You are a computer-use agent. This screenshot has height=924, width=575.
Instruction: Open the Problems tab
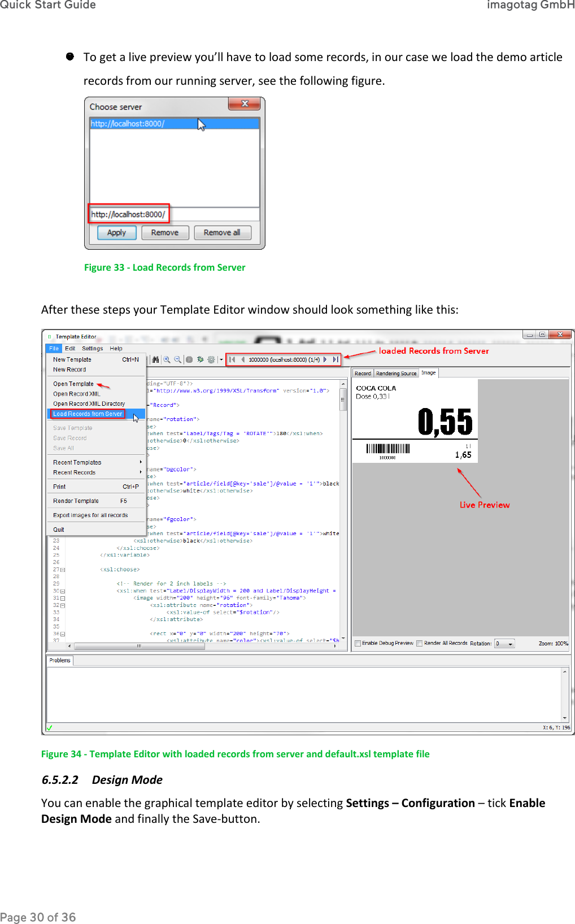click(60, 661)
